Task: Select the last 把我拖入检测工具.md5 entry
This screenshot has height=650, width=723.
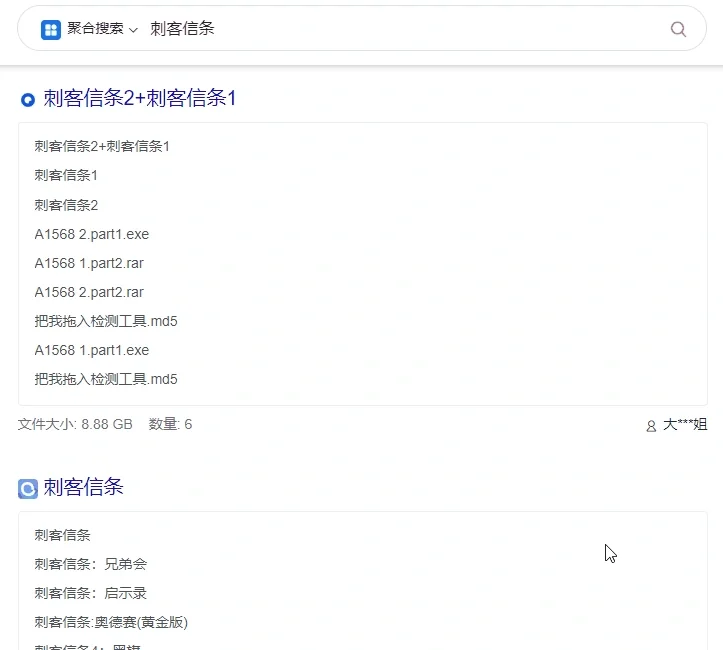Action: [106, 379]
